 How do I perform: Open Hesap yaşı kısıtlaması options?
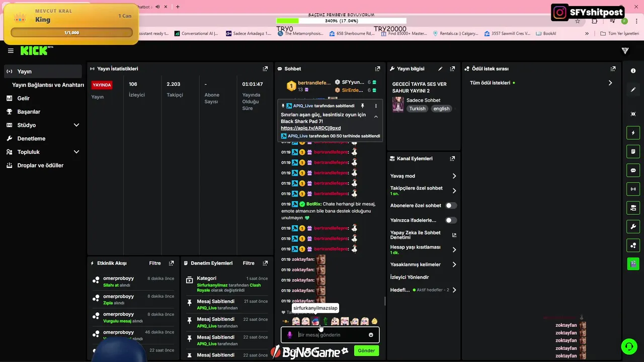tap(423, 249)
